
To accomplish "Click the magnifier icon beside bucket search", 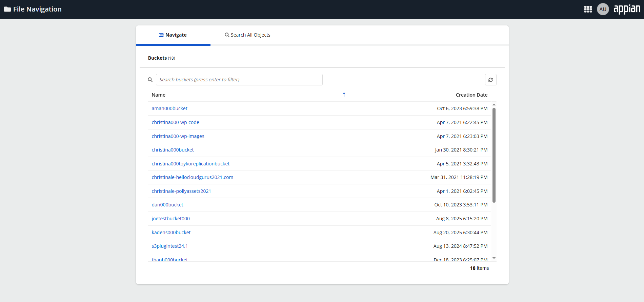I will tap(150, 80).
